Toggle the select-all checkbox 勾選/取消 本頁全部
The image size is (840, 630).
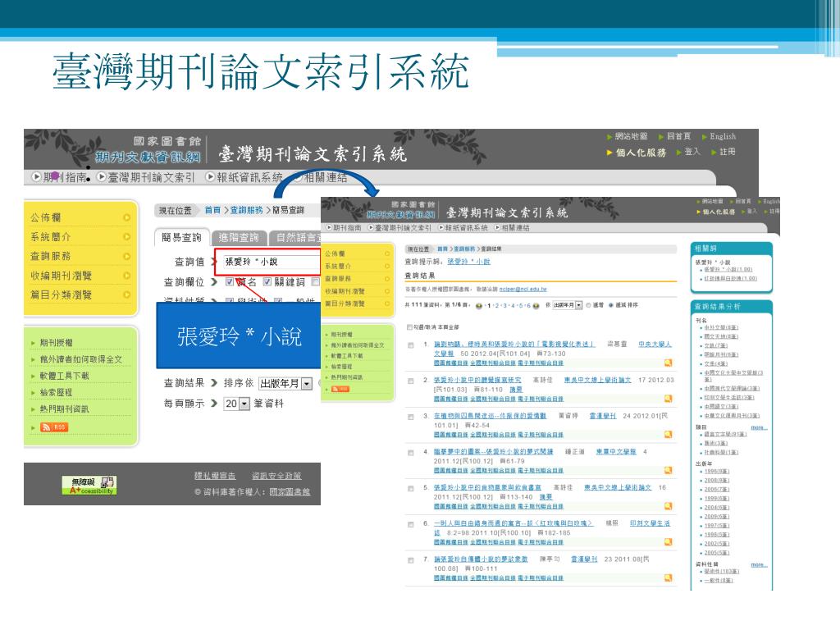pyautogui.click(x=409, y=326)
